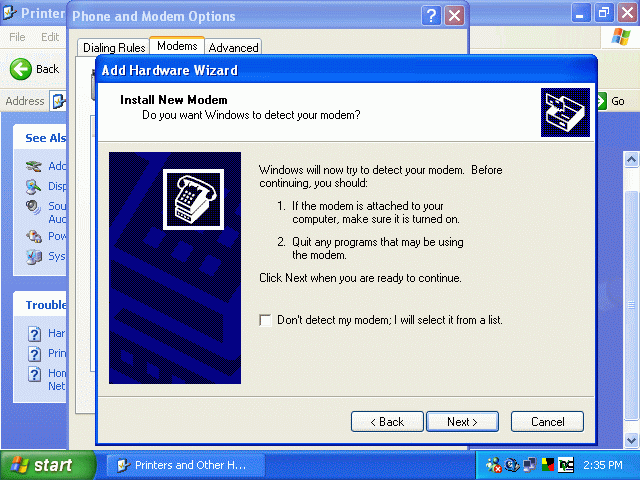
Task: Open Add hardware link icon under See Also
Action: (33, 166)
